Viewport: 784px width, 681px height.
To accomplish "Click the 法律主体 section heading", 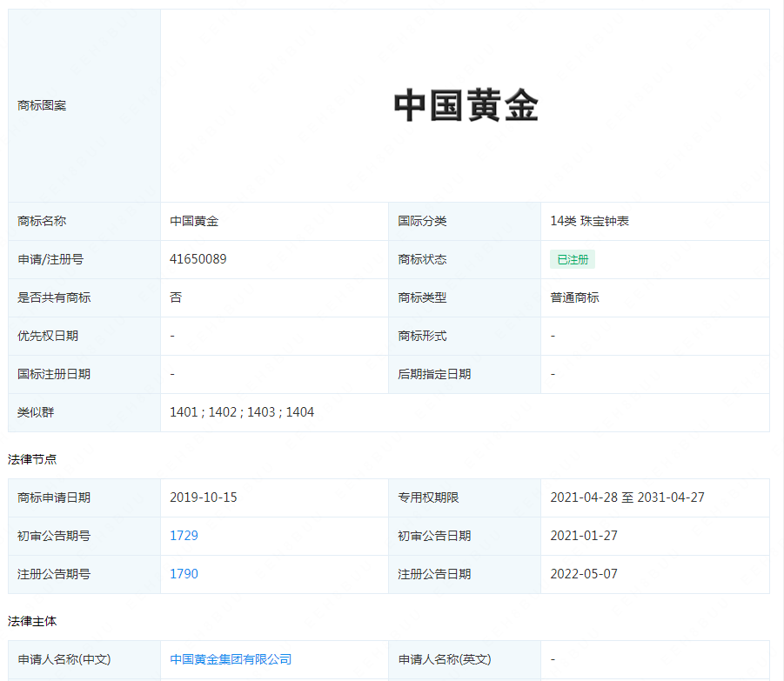I will point(32,621).
